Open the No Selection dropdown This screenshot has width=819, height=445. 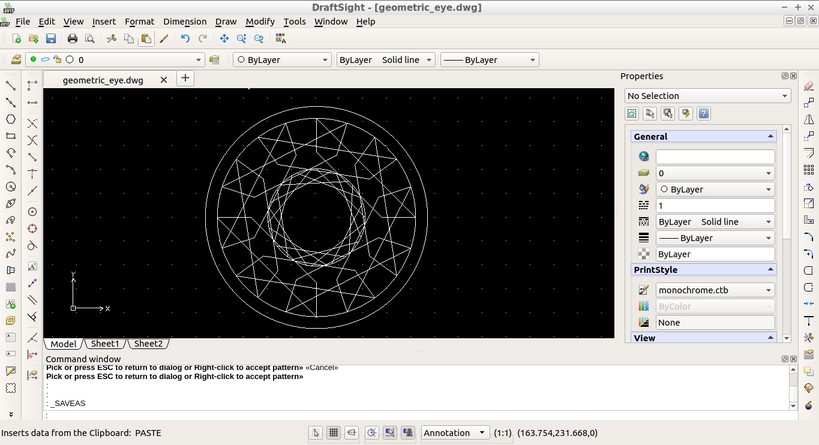pos(708,96)
